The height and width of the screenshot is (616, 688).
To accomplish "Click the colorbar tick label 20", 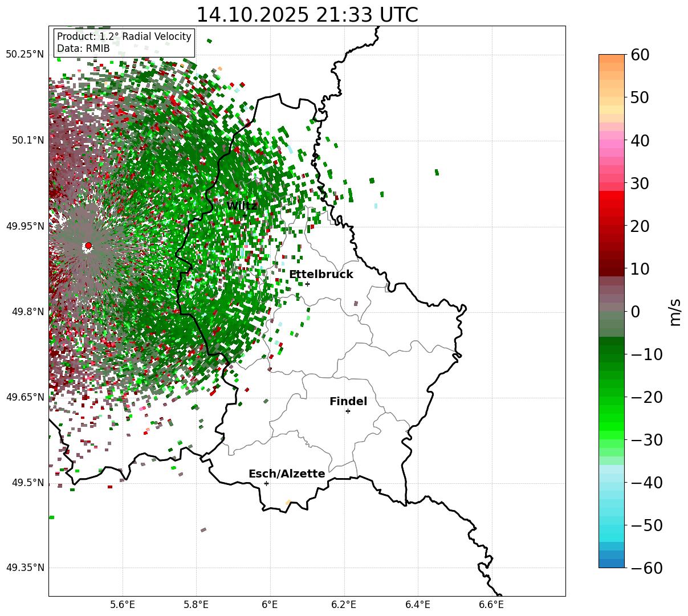I will point(640,226).
